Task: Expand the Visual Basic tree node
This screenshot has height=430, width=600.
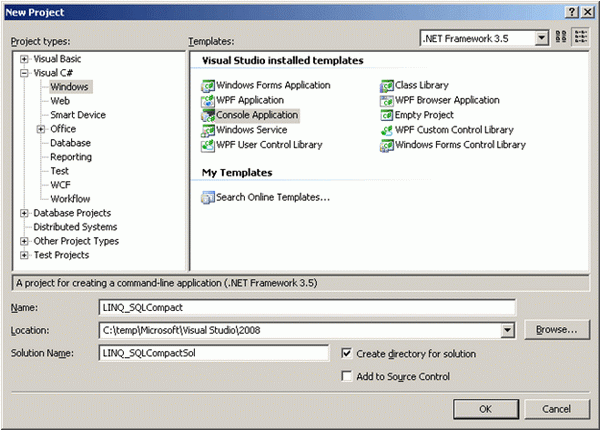Action: [24, 59]
